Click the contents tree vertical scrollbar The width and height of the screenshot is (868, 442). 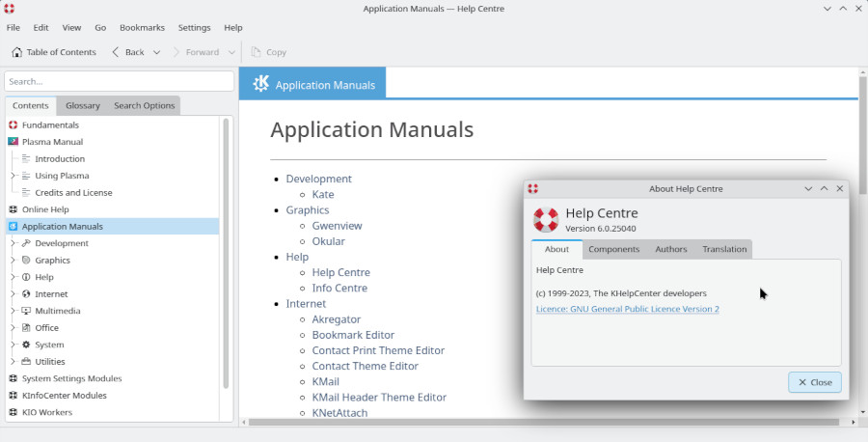click(226, 253)
